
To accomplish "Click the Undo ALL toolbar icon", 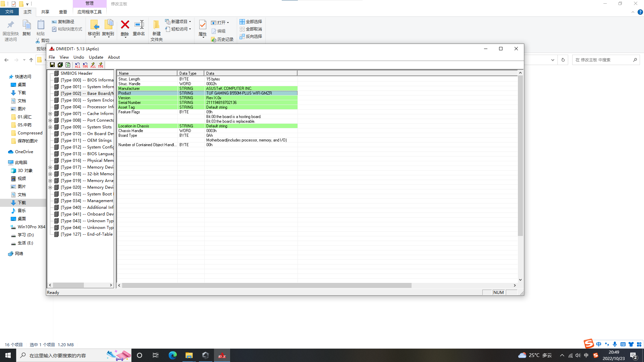I will pyautogui.click(x=77, y=65).
